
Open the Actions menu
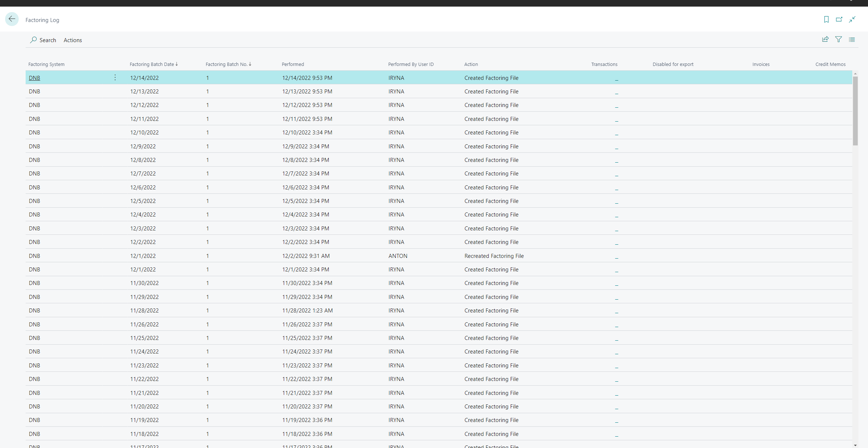[72, 40]
